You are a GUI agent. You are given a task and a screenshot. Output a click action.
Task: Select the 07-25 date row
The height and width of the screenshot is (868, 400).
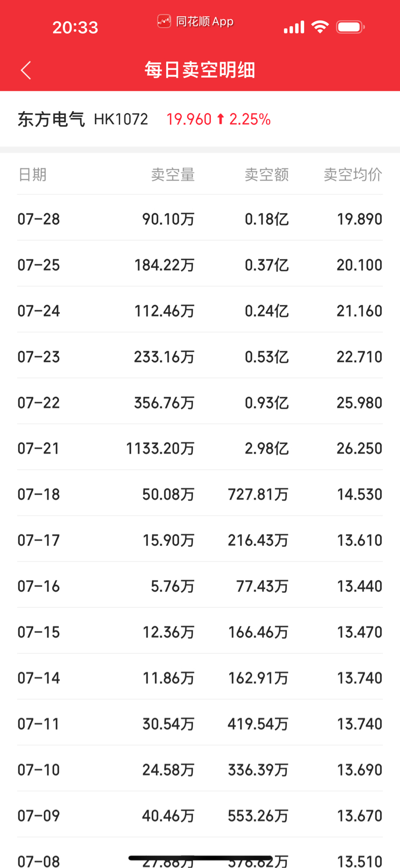(x=200, y=264)
